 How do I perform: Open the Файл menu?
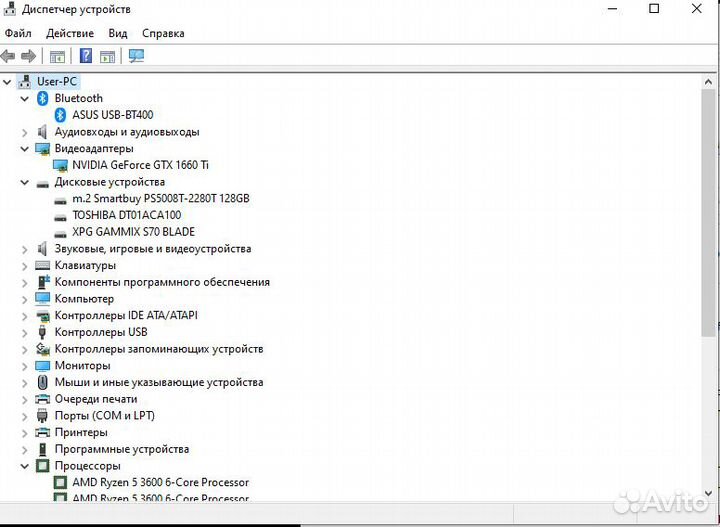point(18,33)
